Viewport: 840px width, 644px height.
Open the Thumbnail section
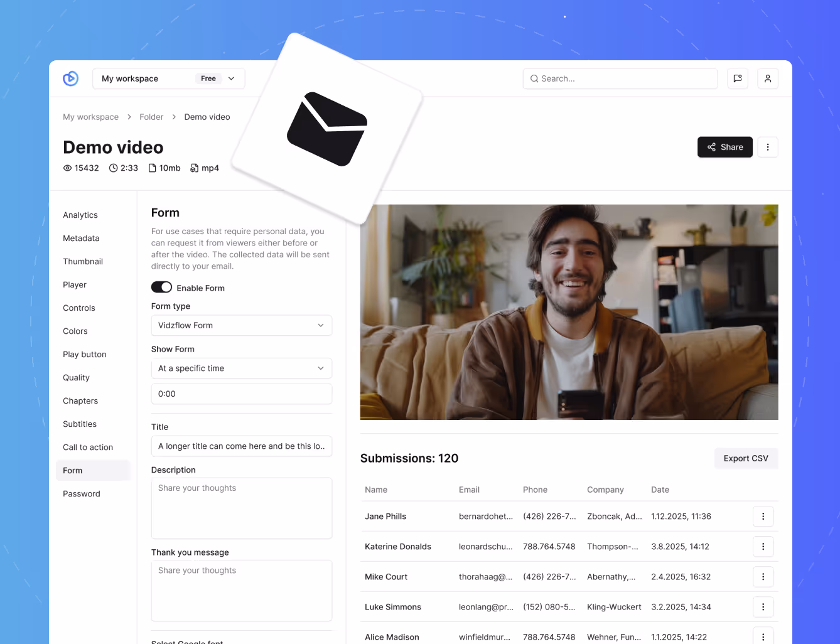pos(83,261)
